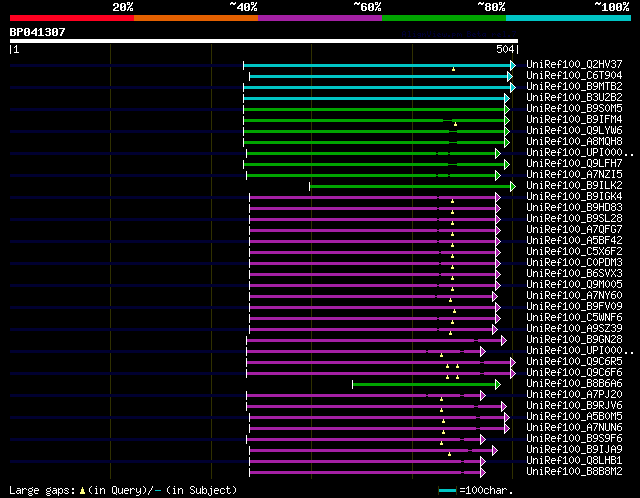Screen dimensions: 640x498
Task: Open hit UniRef100_B3U2B2 label
Action: pos(574,97)
